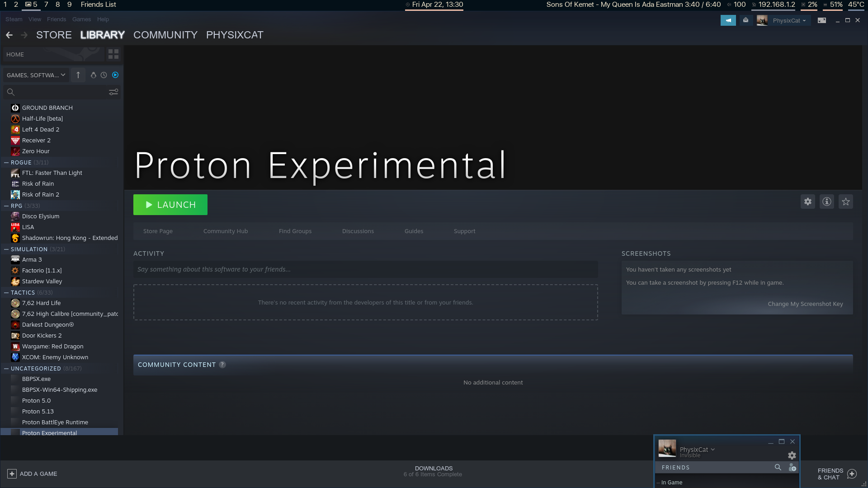Open the Downloads status
868x488 pixels.
pyautogui.click(x=433, y=471)
